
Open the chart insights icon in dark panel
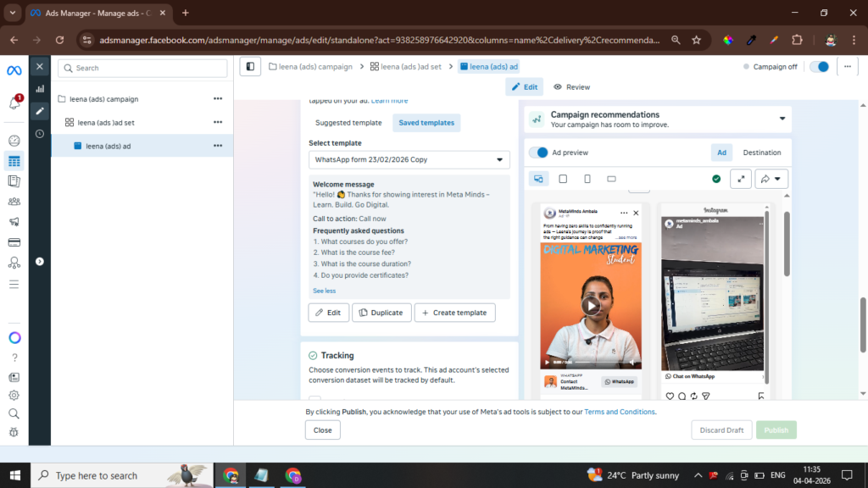click(40, 88)
